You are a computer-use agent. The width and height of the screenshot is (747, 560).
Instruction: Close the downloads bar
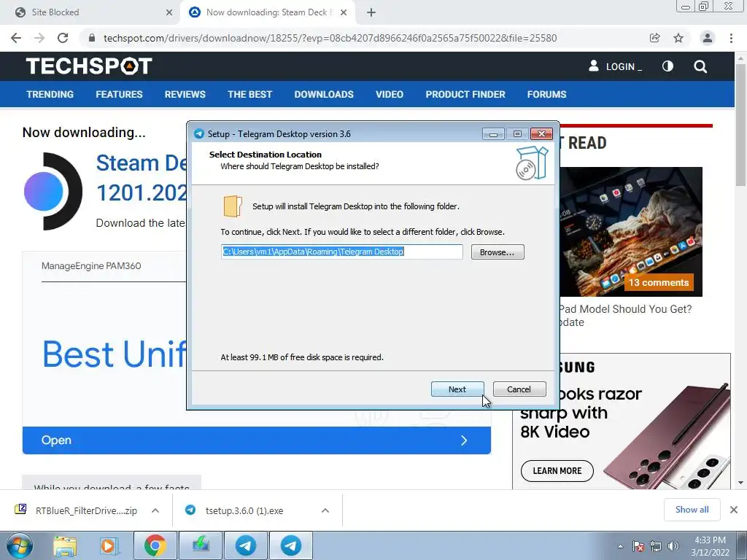tap(734, 510)
